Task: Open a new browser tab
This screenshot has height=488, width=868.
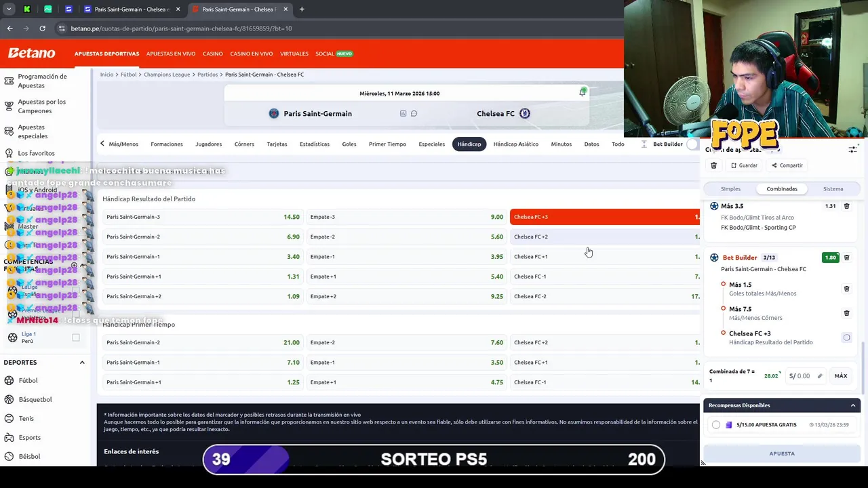Action: point(302,9)
